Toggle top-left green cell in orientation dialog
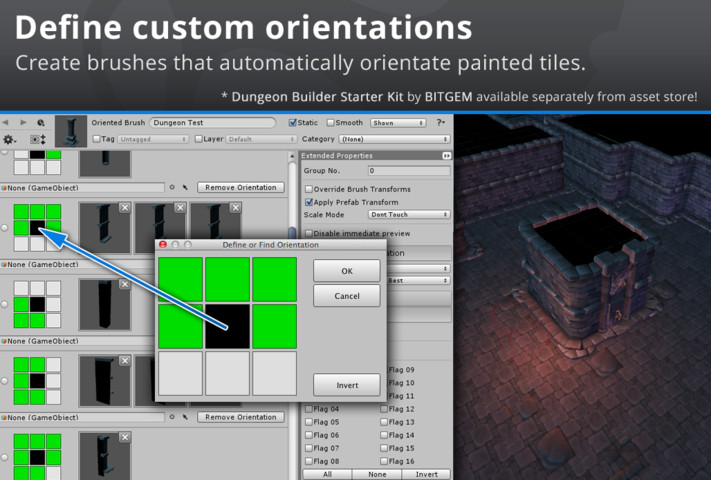Viewport: 711px width, 480px height. click(x=180, y=280)
